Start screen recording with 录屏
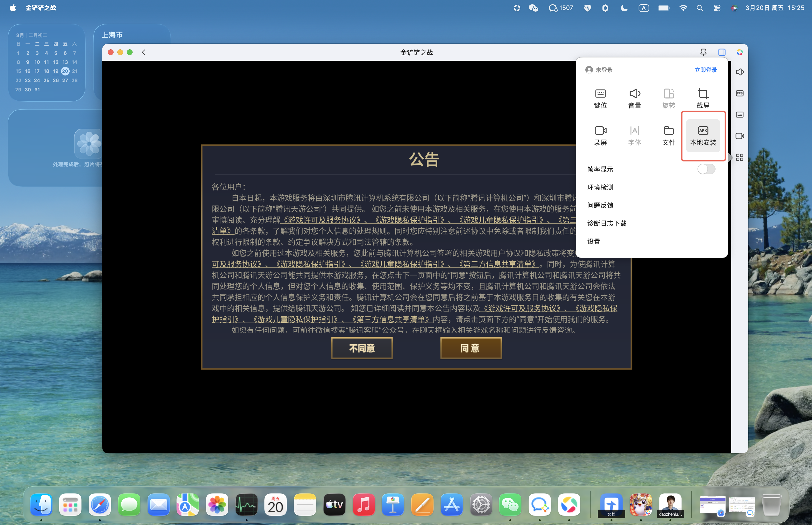 tap(600, 135)
